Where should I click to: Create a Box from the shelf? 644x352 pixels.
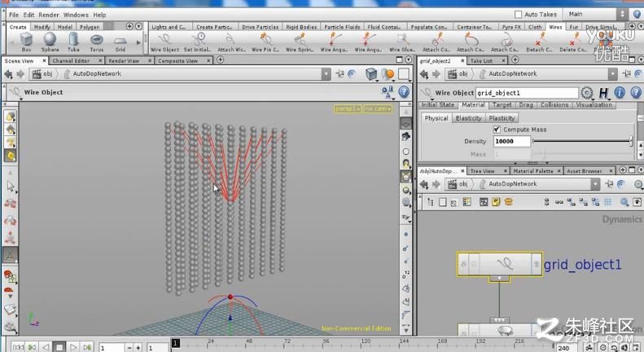[x=26, y=42]
